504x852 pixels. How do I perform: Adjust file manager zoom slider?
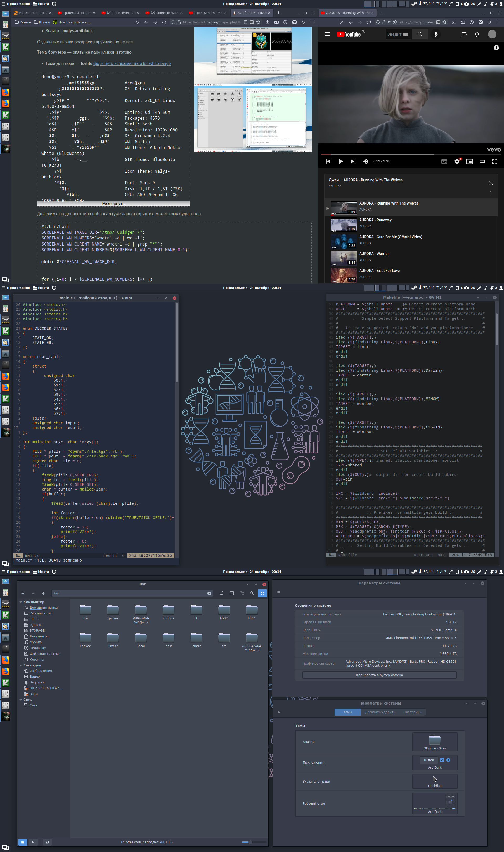254,842
